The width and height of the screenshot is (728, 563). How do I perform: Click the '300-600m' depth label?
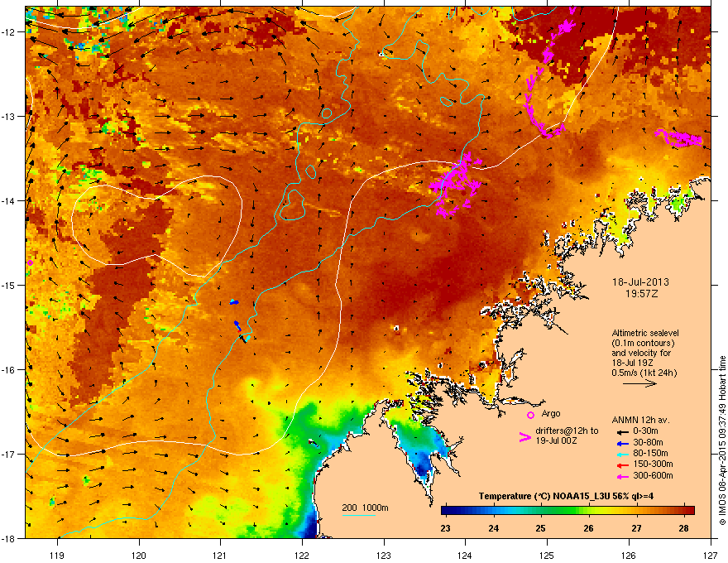pos(653,475)
